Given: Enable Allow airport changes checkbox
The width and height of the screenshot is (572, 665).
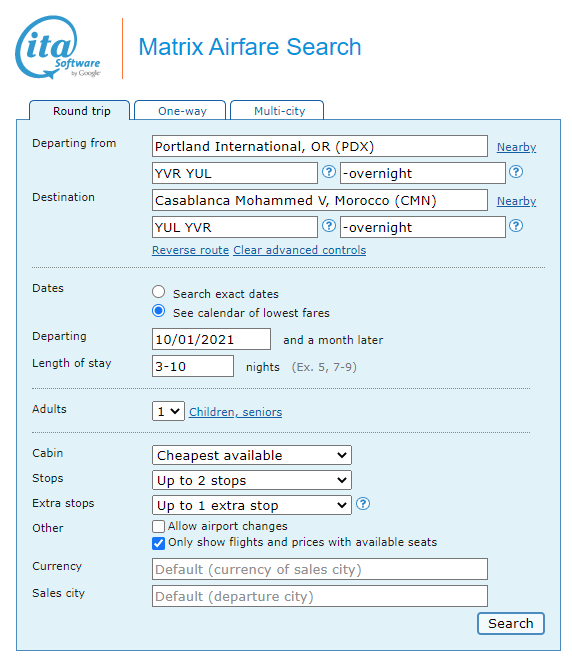Looking at the screenshot, I should click(x=159, y=526).
